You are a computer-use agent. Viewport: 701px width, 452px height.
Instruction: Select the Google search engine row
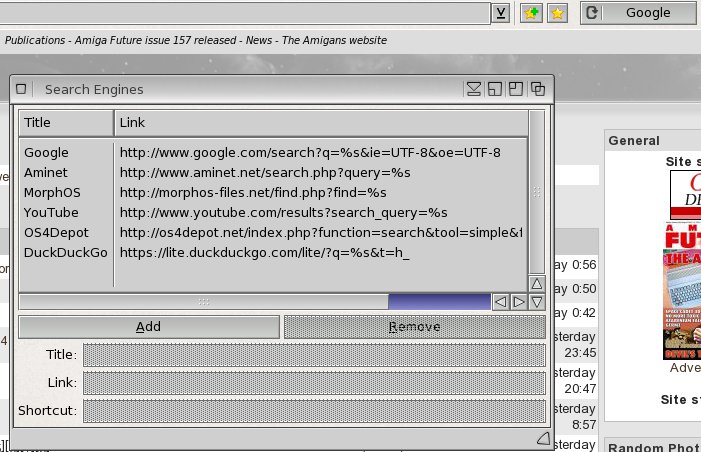click(273, 153)
